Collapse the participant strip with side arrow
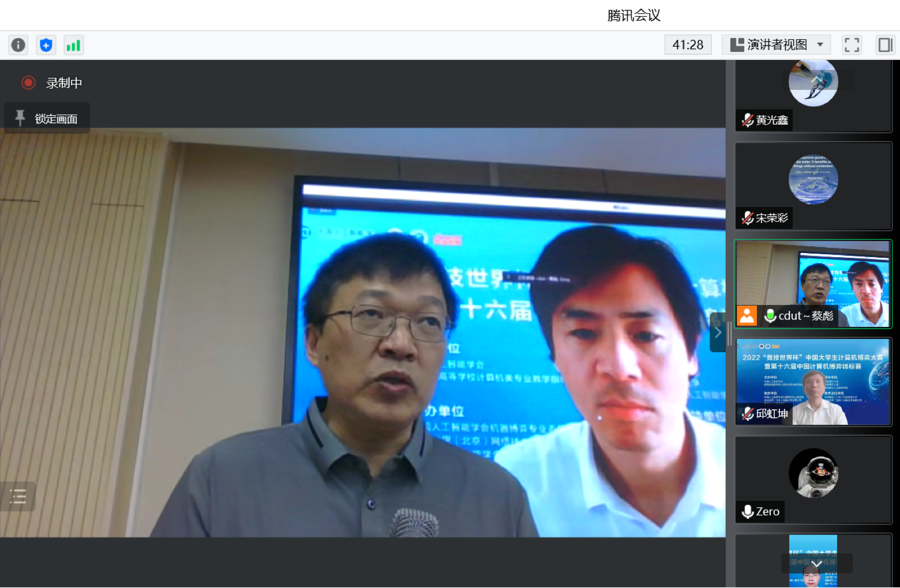 click(717, 332)
